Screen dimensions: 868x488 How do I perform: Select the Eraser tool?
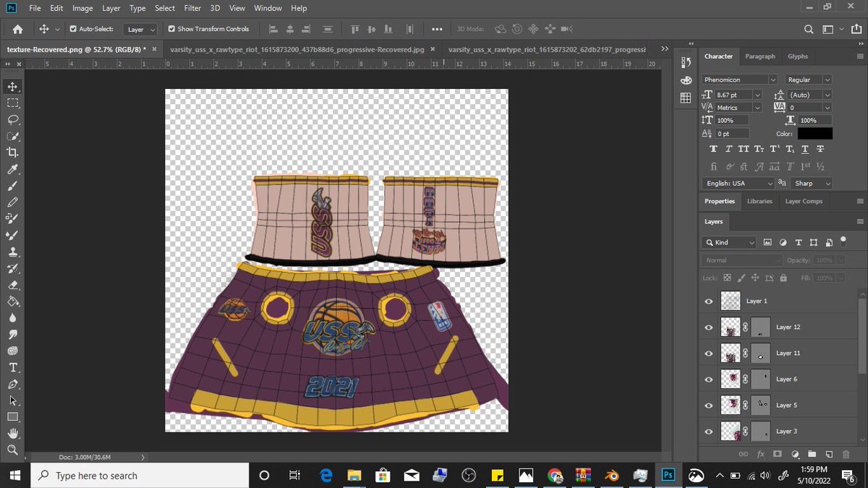coord(12,285)
